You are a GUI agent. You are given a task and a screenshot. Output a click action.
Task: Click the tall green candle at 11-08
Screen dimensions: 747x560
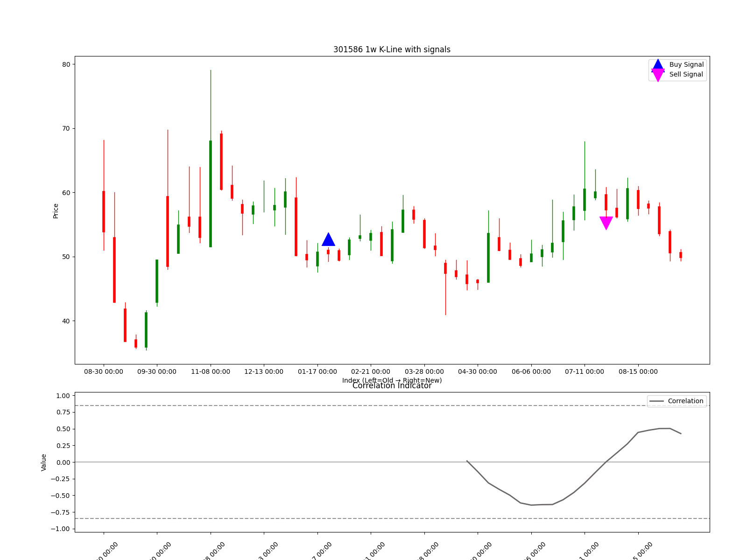pos(211,194)
